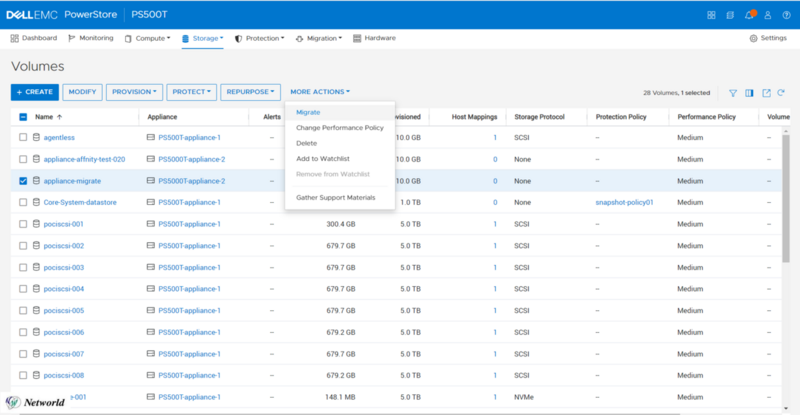The height and width of the screenshot is (415, 800).
Task: Open the user account icon
Action: tap(767, 15)
